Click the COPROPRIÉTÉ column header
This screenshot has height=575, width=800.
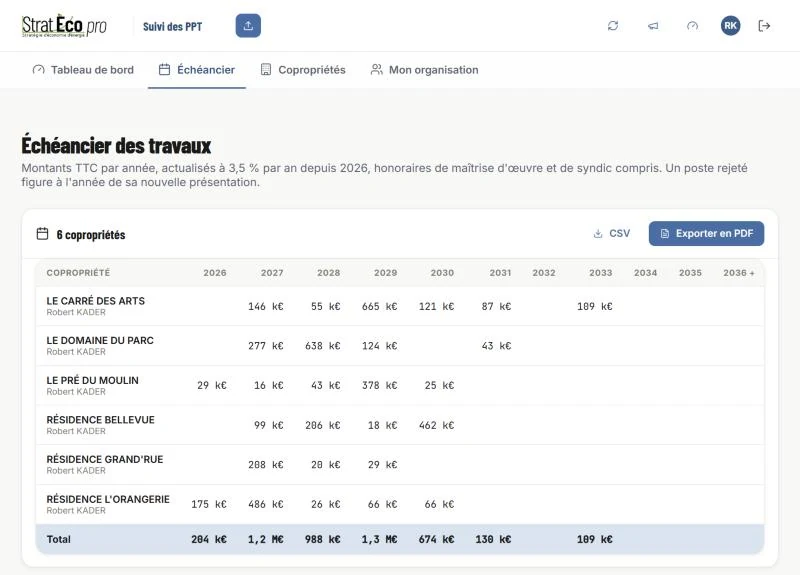[78, 273]
